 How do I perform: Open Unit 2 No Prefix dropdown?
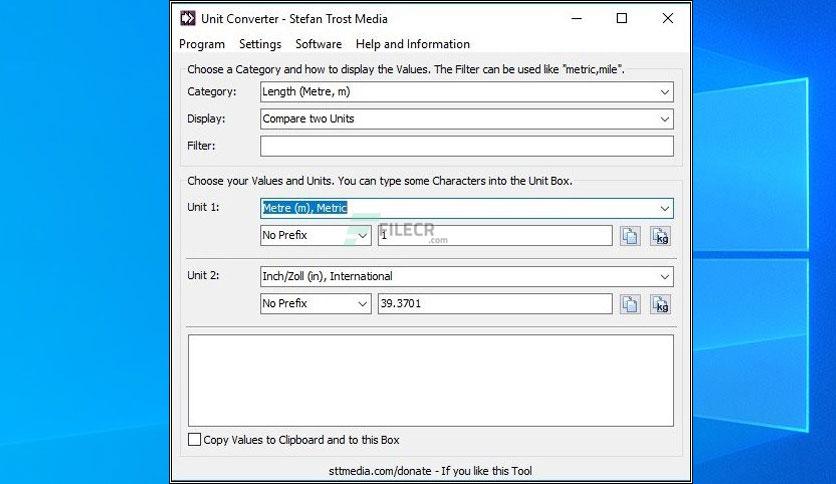[x=316, y=303]
